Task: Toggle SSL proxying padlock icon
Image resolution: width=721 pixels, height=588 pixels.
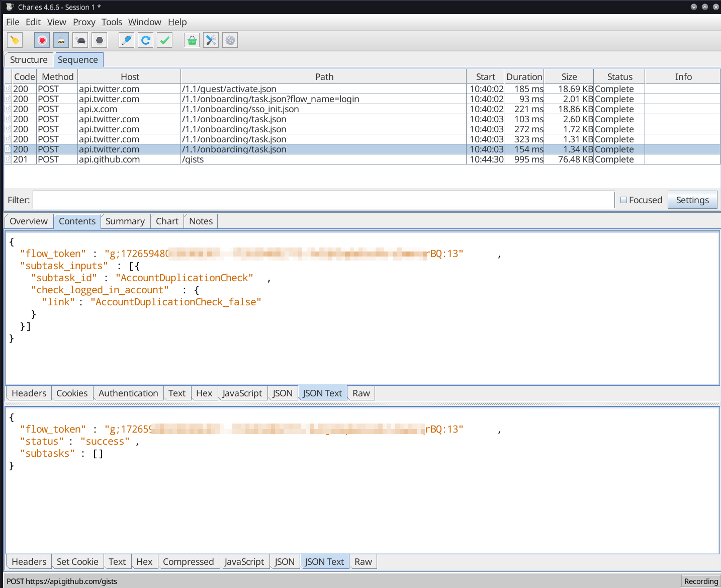Action: (x=61, y=40)
